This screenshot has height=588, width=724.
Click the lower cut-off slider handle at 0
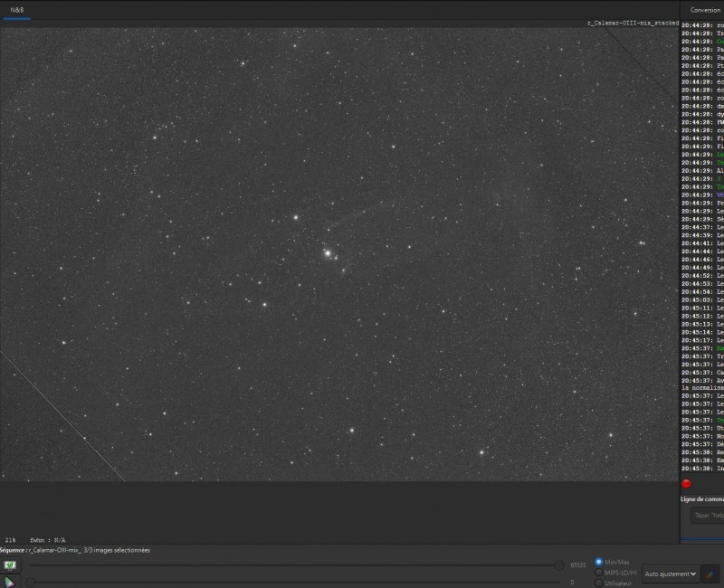pyautogui.click(x=31, y=582)
